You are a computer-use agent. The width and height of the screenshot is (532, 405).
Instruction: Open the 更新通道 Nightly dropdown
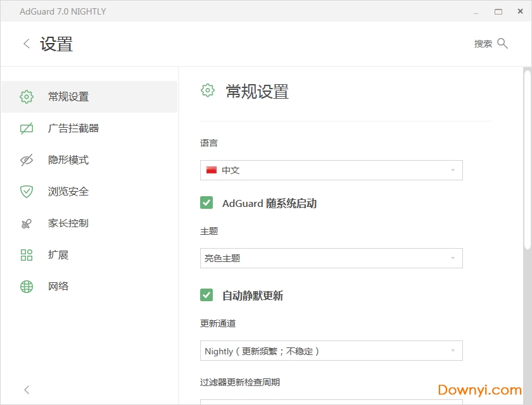click(331, 351)
